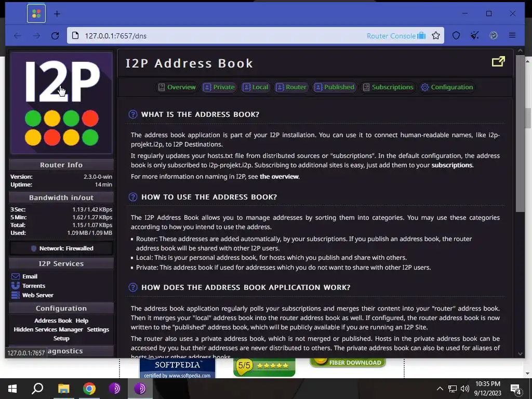Show hidden system tray icons
Image resolution: width=532 pixels, height=399 pixels.
(440, 389)
